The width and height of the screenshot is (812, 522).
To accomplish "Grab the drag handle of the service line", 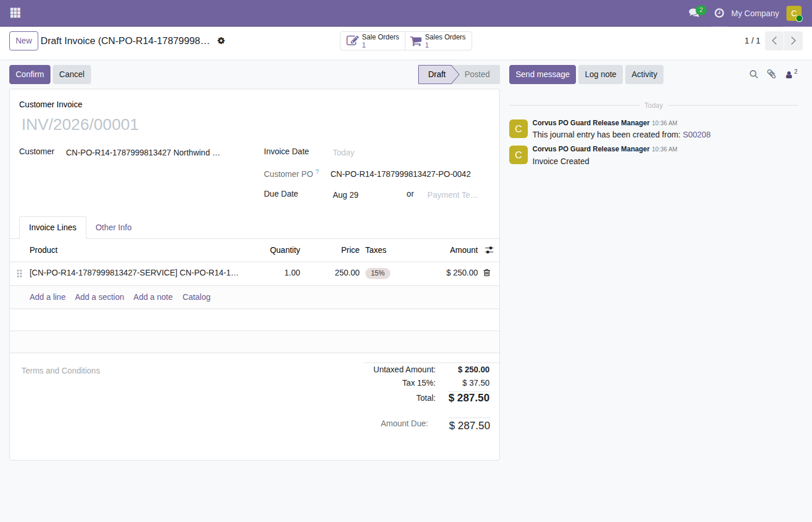I will (x=19, y=273).
